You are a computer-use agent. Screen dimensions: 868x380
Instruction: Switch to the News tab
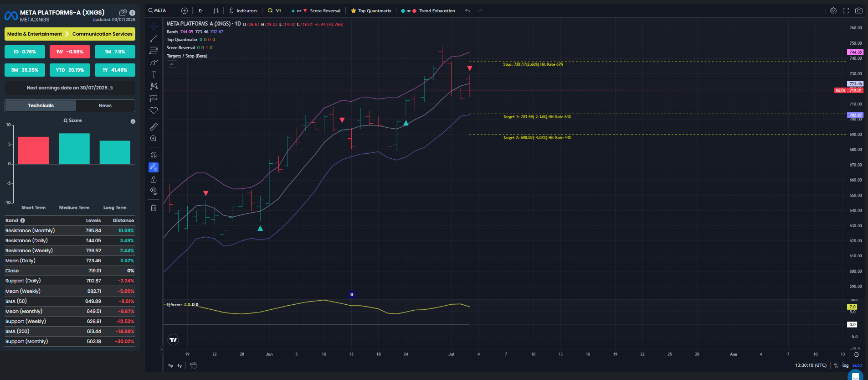click(x=105, y=105)
